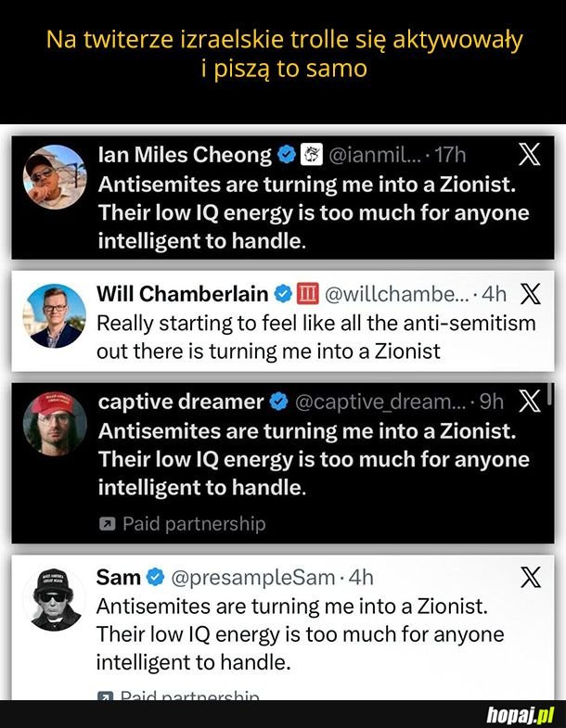
Task: Open the @presampleSam handle link
Action: (x=252, y=578)
